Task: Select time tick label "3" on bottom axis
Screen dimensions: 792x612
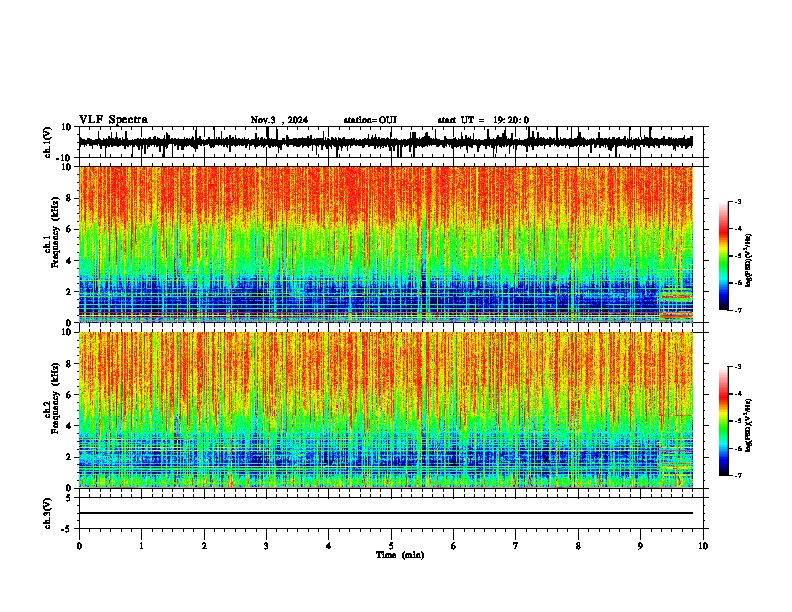Action: [266, 546]
